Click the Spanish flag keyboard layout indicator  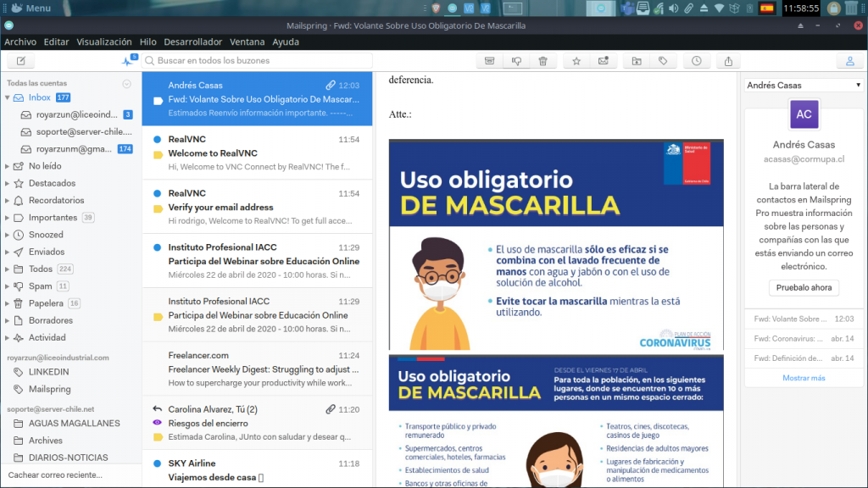766,8
